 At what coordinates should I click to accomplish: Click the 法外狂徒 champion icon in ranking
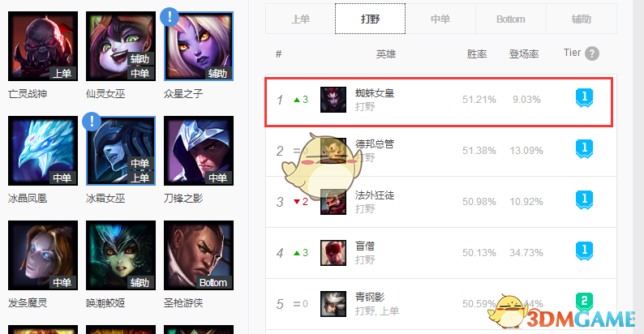[333, 202]
